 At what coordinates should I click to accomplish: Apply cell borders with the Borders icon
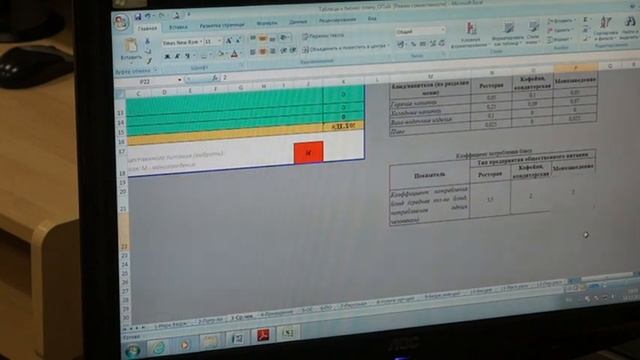click(204, 56)
